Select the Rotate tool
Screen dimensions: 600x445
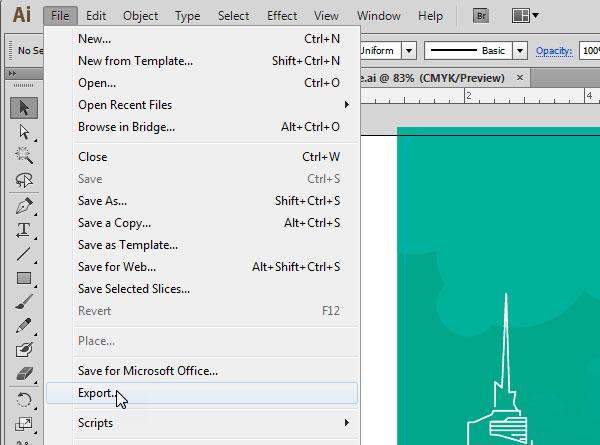(24, 400)
